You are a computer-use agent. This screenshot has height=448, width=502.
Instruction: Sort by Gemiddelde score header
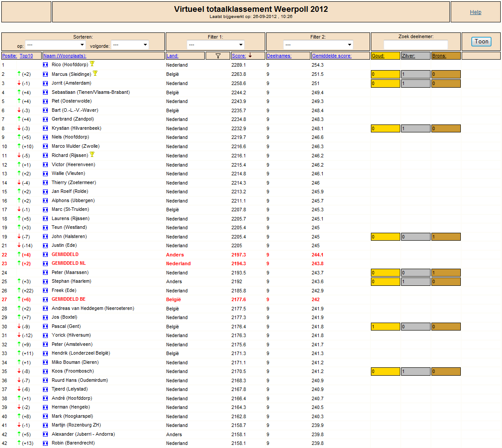pyautogui.click(x=332, y=56)
